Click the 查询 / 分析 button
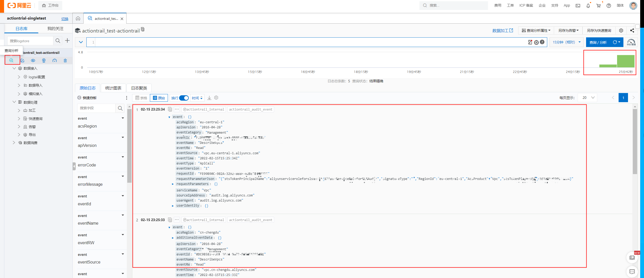This screenshot has height=278, width=644. (598, 42)
